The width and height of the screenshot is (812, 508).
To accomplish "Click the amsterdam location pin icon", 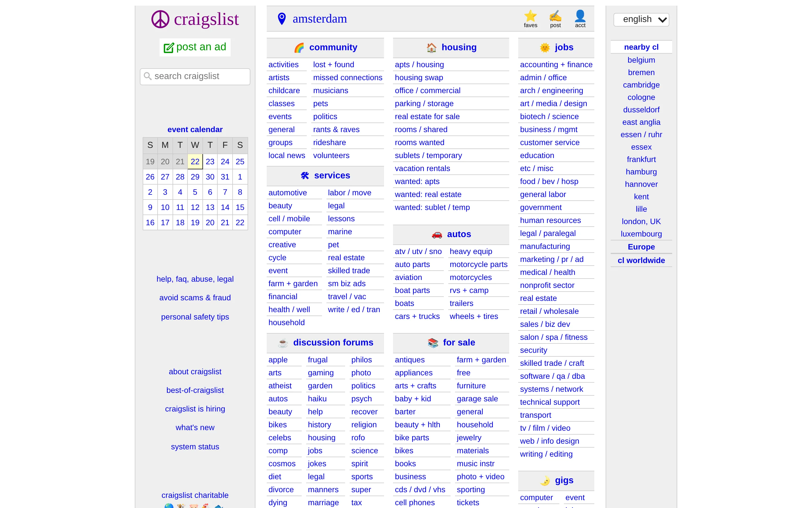I will coord(282,19).
